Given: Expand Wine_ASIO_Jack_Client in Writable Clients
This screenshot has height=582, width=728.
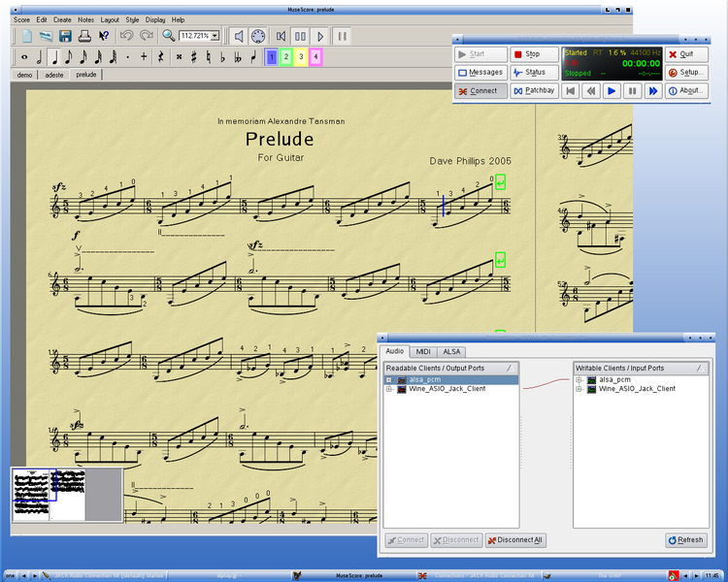Looking at the screenshot, I should click(579, 389).
